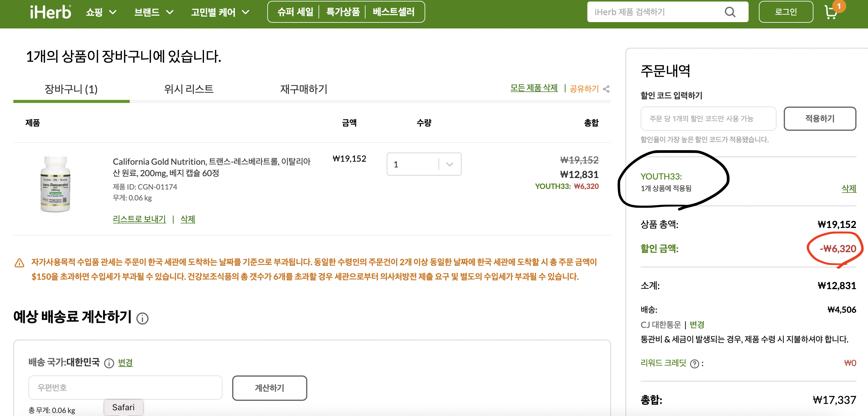Click the share icon next to 공유하기
This screenshot has height=416, width=868.
coord(606,89)
